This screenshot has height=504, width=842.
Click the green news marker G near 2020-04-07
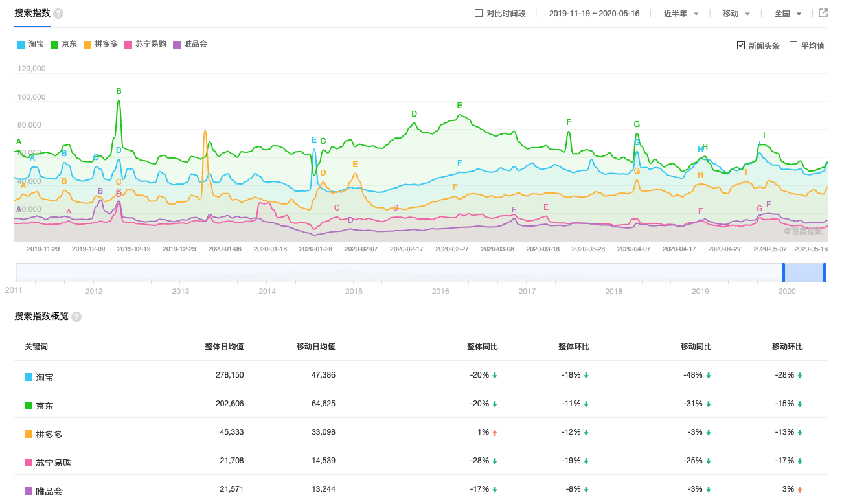click(637, 124)
